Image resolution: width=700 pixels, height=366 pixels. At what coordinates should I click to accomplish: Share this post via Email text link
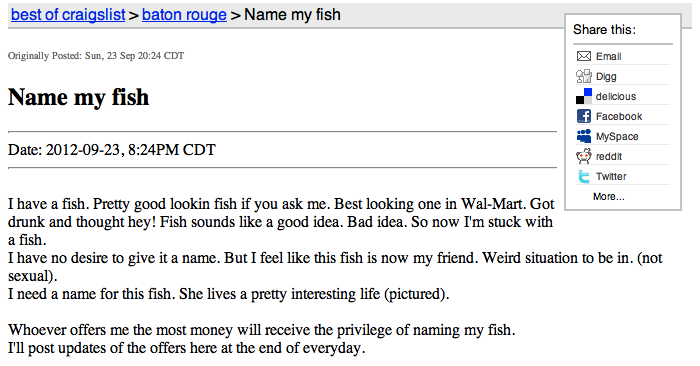(608, 56)
